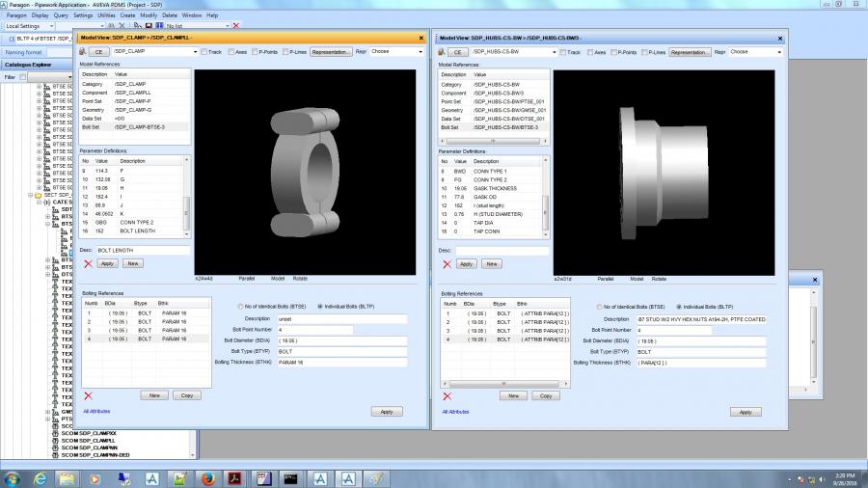868x488 pixels.
Task: Click New button under SDP_HUBS bolting references
Action: (513, 396)
